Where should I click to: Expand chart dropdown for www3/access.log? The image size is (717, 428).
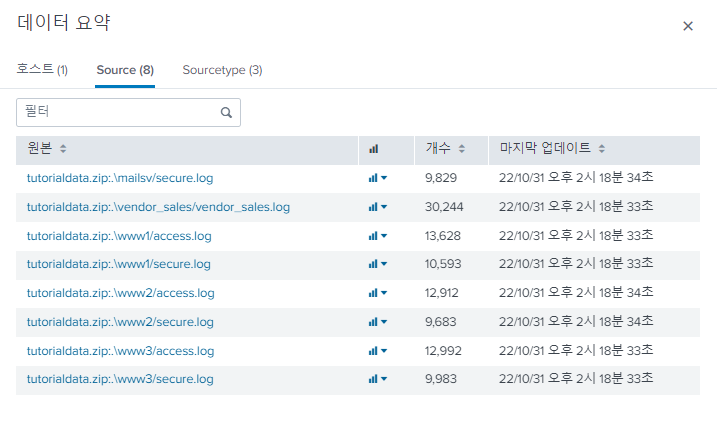[378, 351]
